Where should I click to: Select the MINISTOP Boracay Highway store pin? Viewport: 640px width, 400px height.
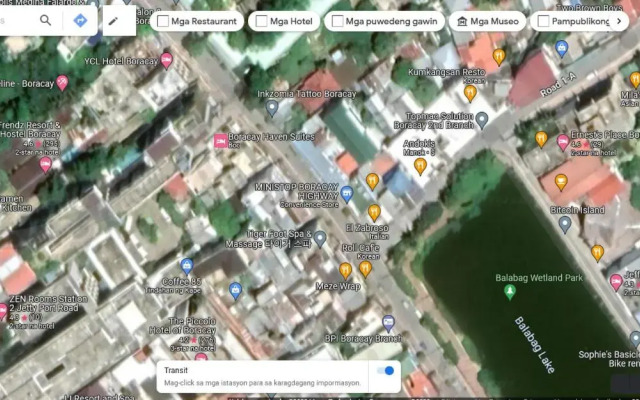pyautogui.click(x=347, y=194)
